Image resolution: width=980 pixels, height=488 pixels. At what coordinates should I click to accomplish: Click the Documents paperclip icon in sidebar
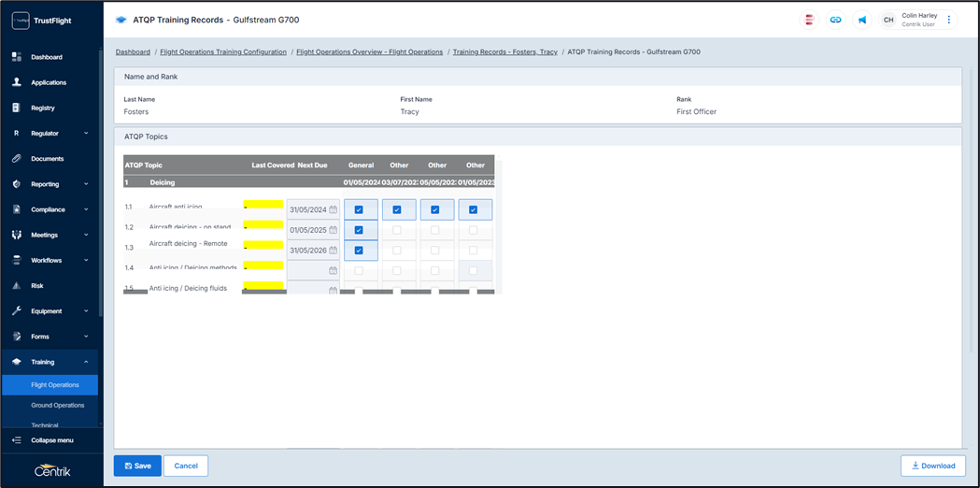point(17,159)
